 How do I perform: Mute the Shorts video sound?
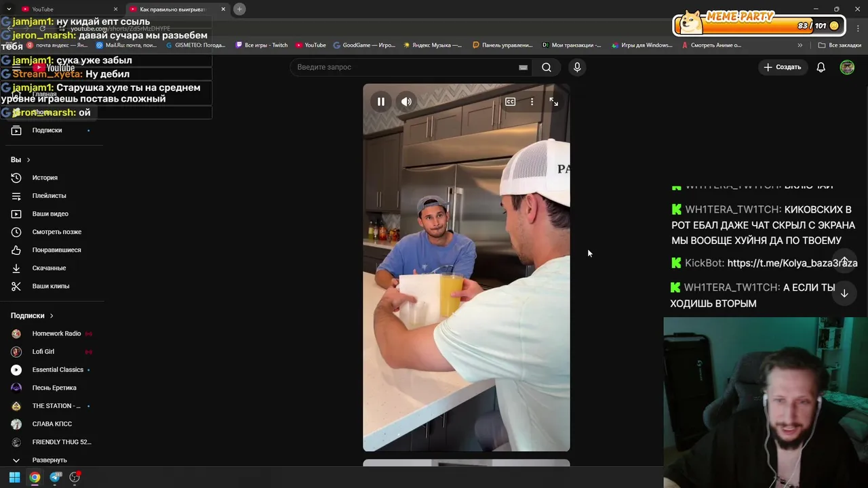click(406, 102)
